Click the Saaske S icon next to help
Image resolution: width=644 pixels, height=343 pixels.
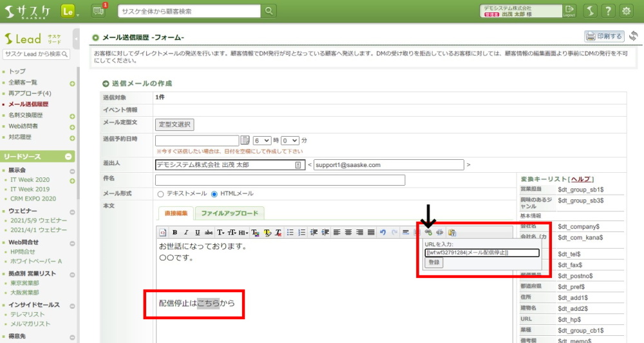point(590,11)
